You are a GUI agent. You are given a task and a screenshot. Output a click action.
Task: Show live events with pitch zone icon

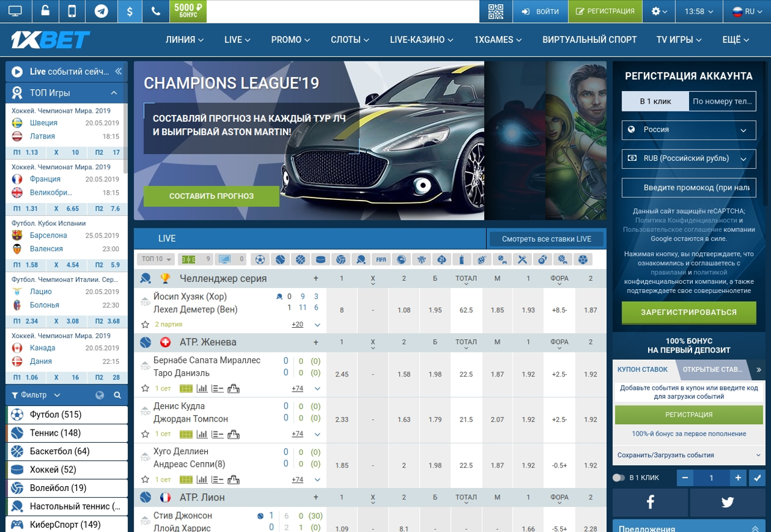click(x=196, y=260)
